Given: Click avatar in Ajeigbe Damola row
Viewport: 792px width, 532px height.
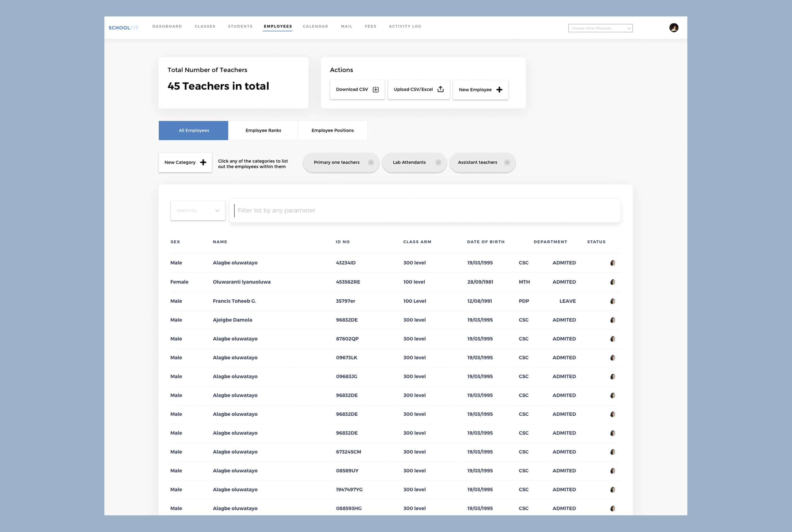Looking at the screenshot, I should (x=613, y=320).
